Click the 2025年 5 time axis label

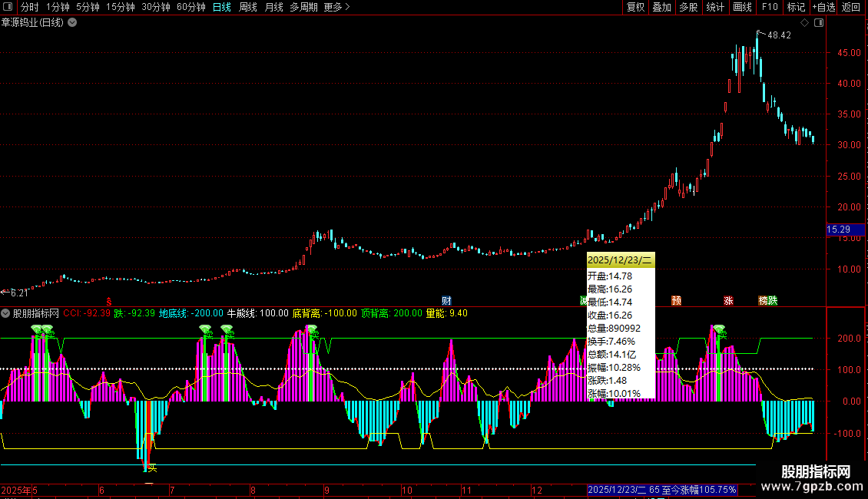point(19,490)
